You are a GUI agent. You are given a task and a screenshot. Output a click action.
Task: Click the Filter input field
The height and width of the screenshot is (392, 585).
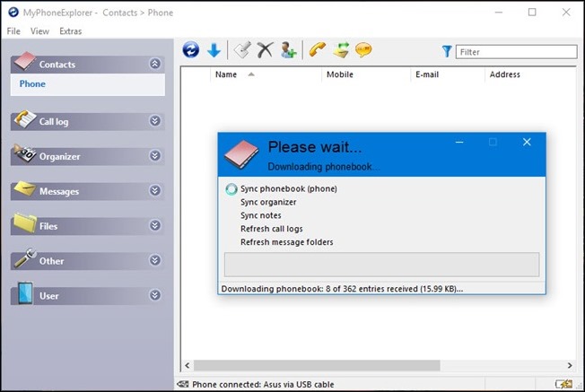(x=516, y=52)
